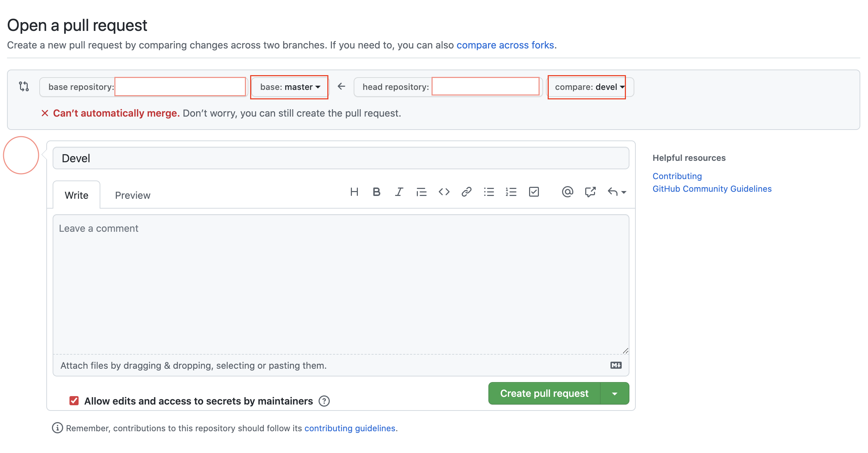
Task: Click the Create pull request button
Action: pyautogui.click(x=544, y=394)
